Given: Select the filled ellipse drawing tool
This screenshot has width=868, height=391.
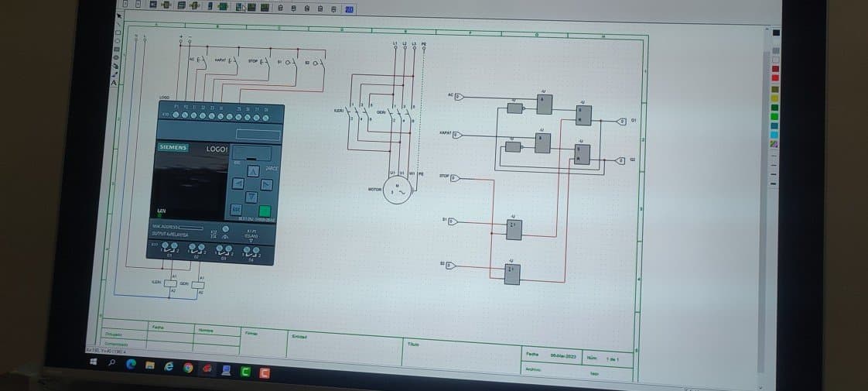Looking at the screenshot, I should 116,57.
